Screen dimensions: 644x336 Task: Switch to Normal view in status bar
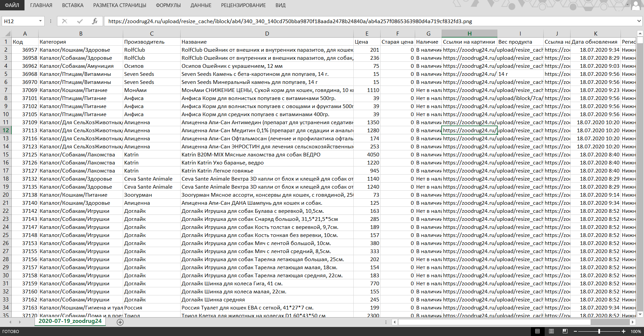537,331
